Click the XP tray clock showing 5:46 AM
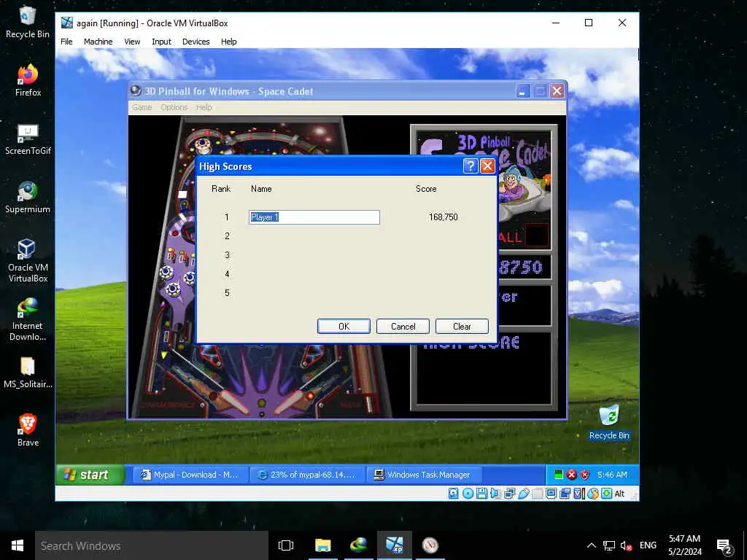Image resolution: width=747 pixels, height=560 pixels. 612,475
